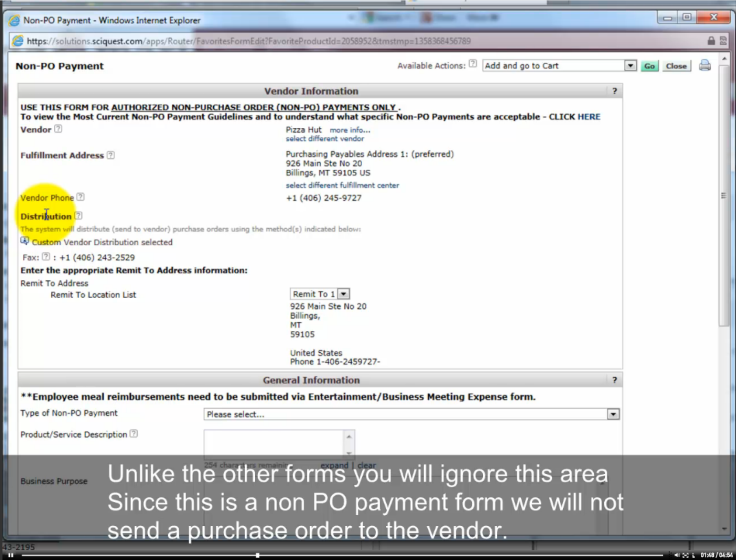
Task: Open the Type of Non-PO Payment dropdown
Action: (x=613, y=414)
